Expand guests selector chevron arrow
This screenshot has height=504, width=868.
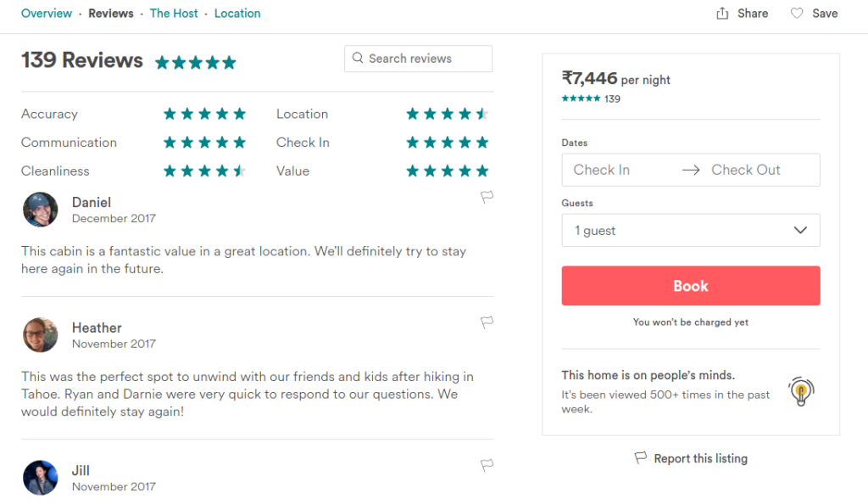coord(800,230)
